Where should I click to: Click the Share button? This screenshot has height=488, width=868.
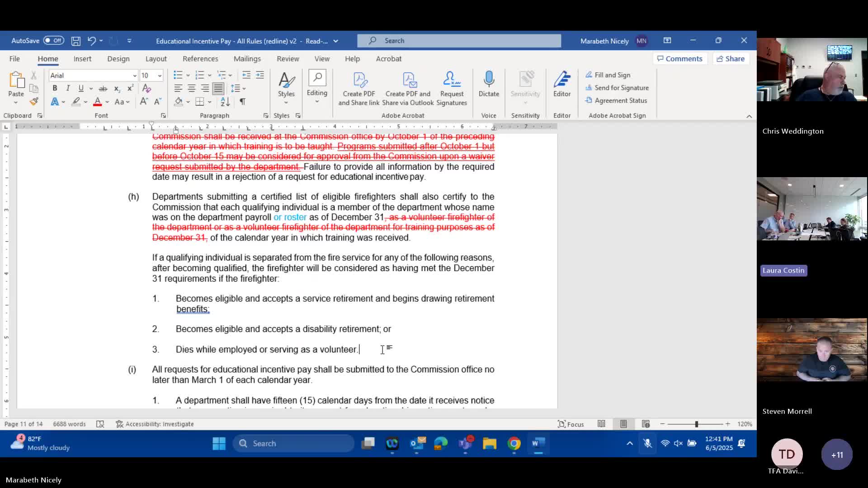[731, 59]
